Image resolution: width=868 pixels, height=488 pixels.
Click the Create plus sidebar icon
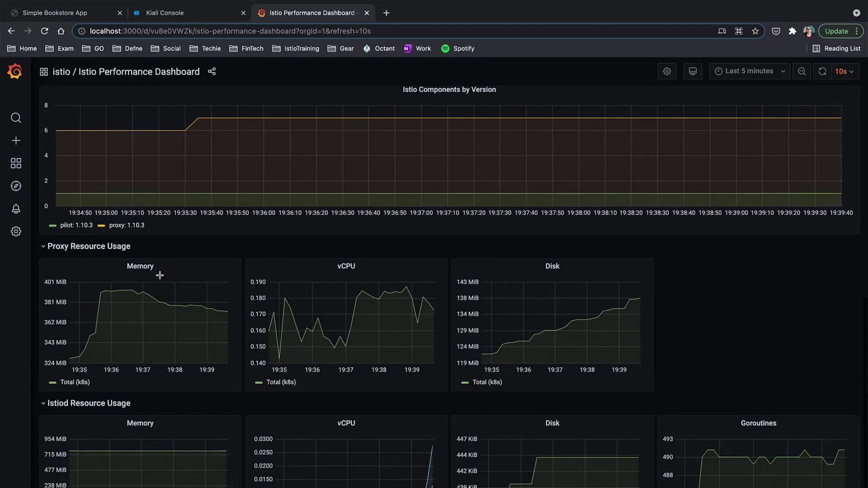pos(16,141)
